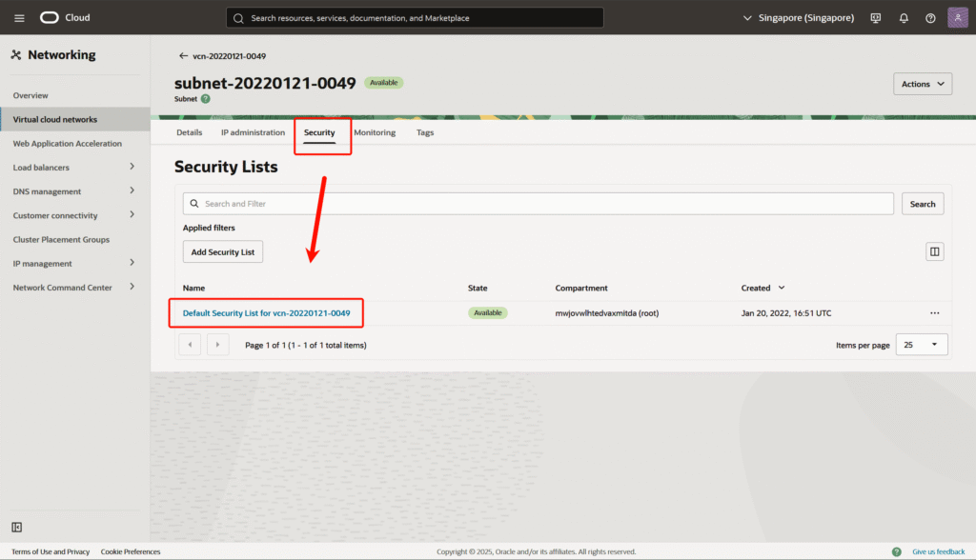Go back to vcn-20220121-0049 link

point(222,56)
